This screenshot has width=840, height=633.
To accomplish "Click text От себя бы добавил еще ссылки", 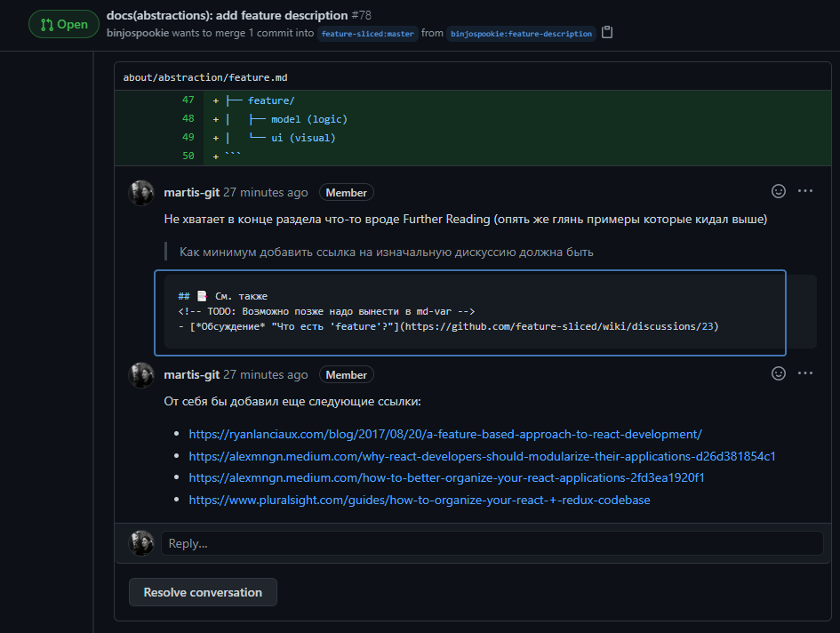I will (x=292, y=402).
